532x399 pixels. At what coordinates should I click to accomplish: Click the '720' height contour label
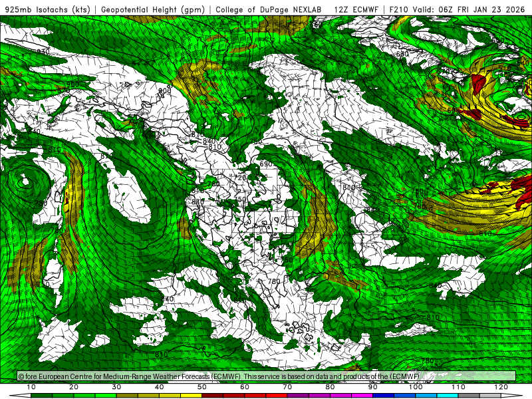[240, 178]
